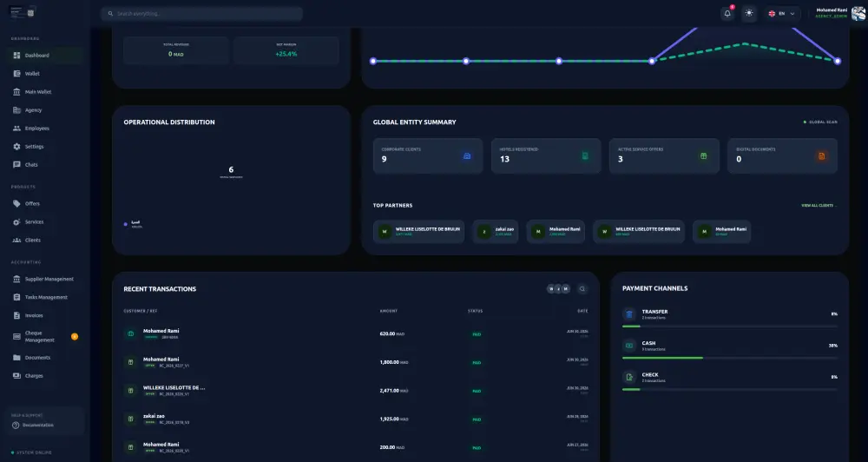Image resolution: width=868 pixels, height=462 pixels.
Task: Click PAID status on the 1,925.00 row
Action: 476,419
